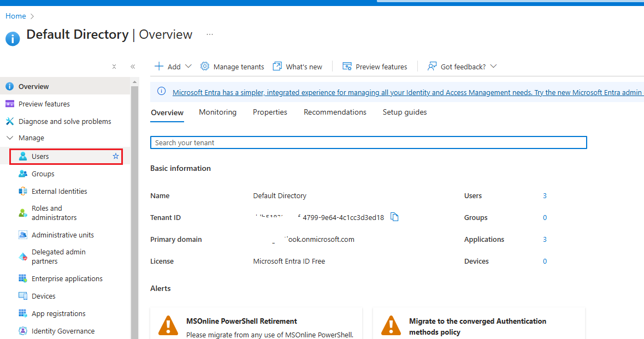Click the Home breadcrumb link
Screen dimensions: 644x339
pos(16,16)
